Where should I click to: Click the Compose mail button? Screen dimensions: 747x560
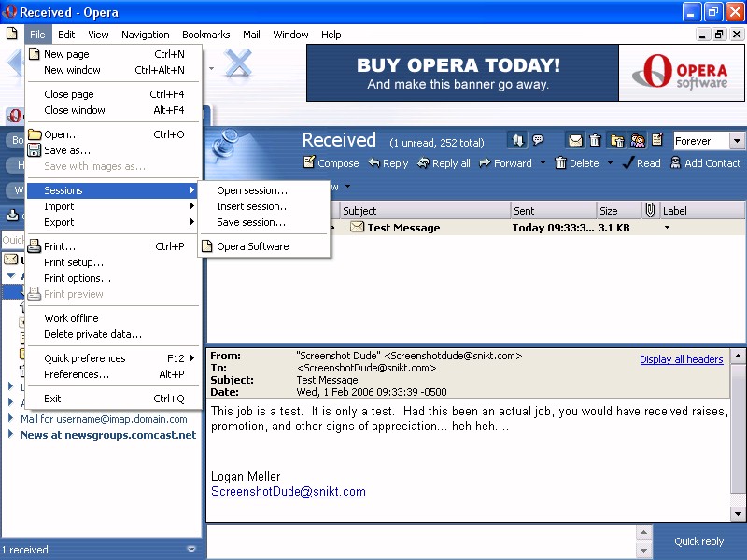[x=331, y=163]
